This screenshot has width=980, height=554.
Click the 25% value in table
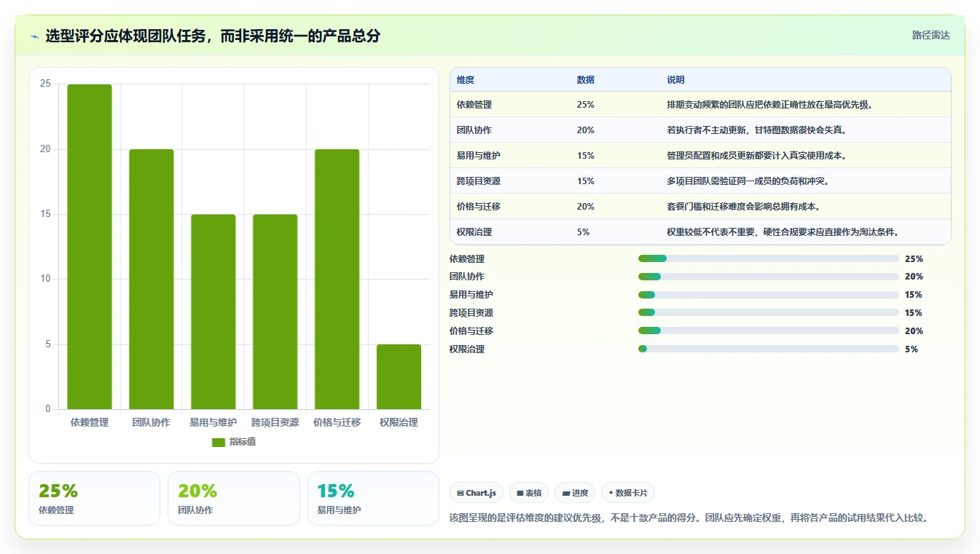585,105
